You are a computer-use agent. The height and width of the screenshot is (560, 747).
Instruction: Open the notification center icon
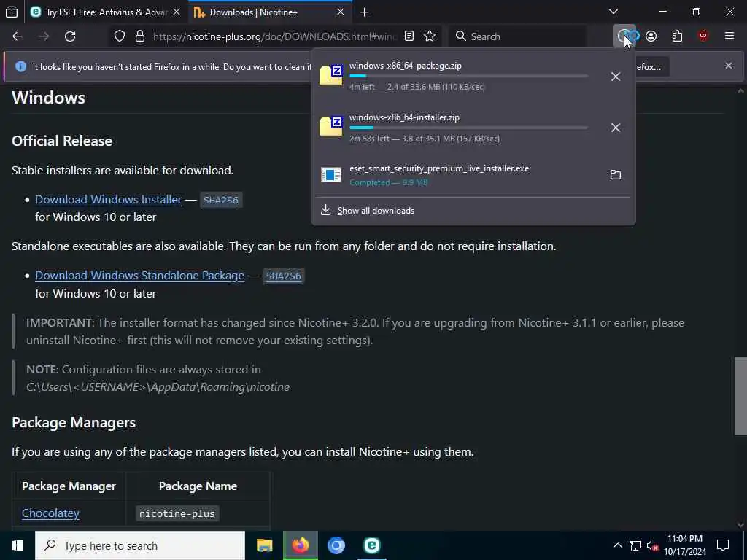point(723,545)
